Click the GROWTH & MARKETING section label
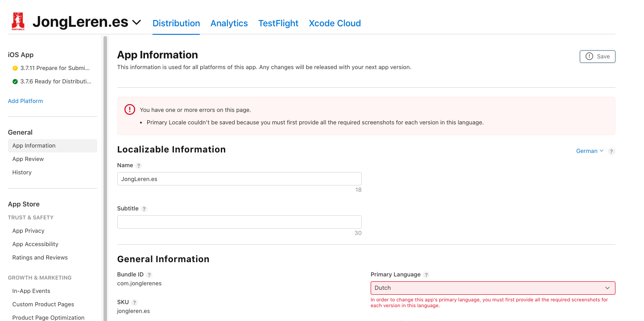Viewport: 644px width, 321px height. pyautogui.click(x=40, y=278)
